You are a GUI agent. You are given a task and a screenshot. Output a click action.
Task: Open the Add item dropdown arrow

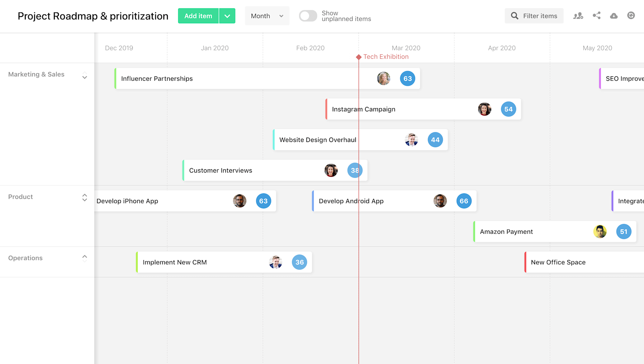(227, 16)
